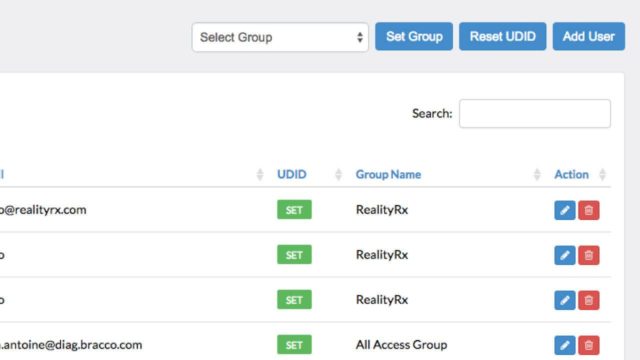
Task: Delete the realityrx.com email user row
Action: (x=589, y=210)
